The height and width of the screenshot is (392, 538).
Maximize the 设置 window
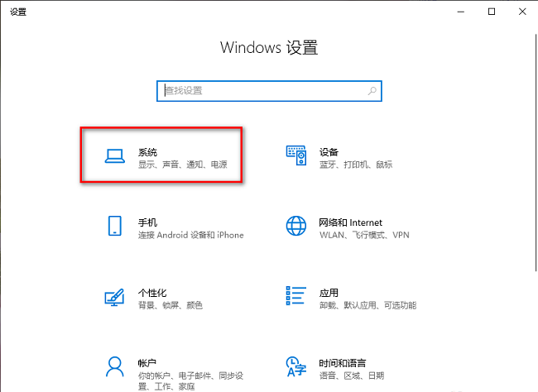pos(491,11)
